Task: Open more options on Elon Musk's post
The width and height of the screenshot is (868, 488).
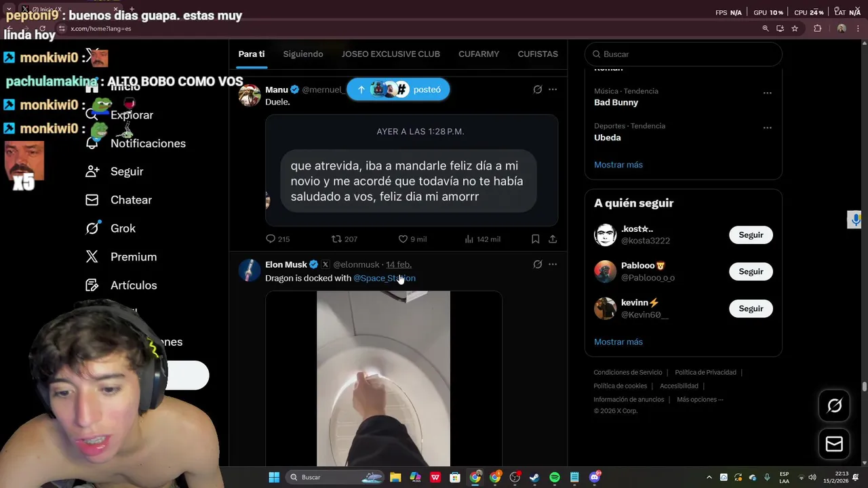Action: pos(553,264)
